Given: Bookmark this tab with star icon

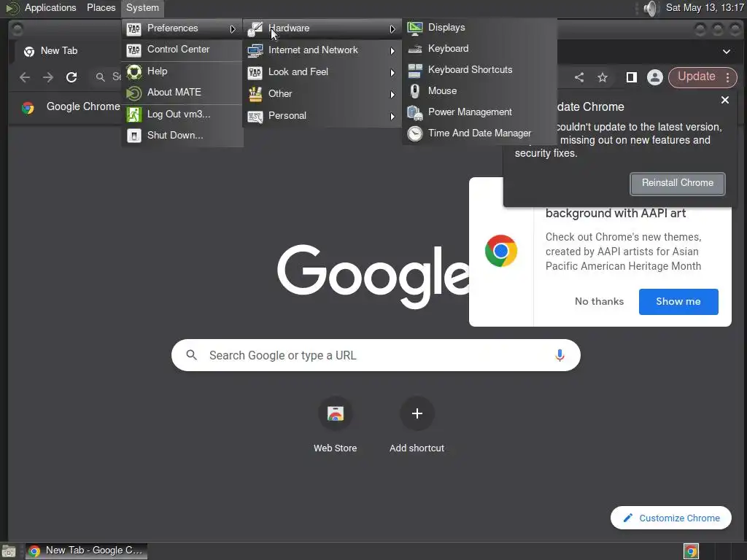Looking at the screenshot, I should pyautogui.click(x=603, y=77).
